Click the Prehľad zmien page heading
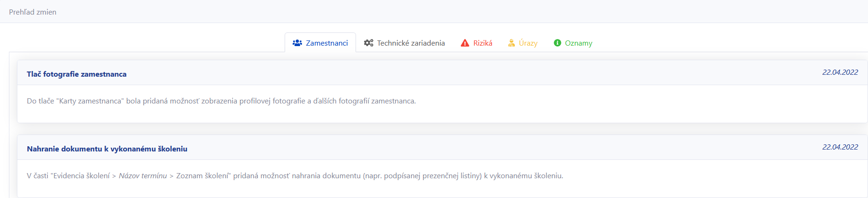The height and width of the screenshot is (198, 868). click(33, 12)
